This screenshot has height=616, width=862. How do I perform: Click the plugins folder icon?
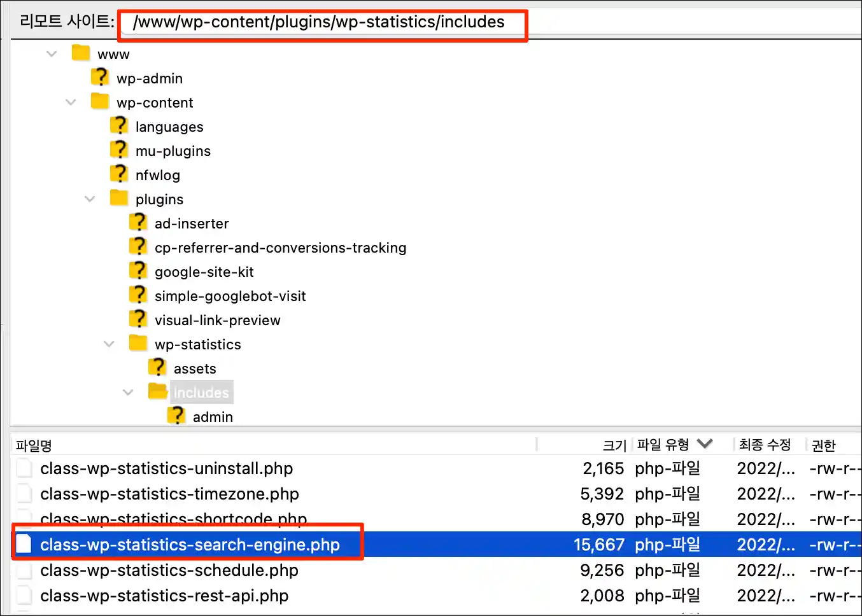tap(119, 198)
